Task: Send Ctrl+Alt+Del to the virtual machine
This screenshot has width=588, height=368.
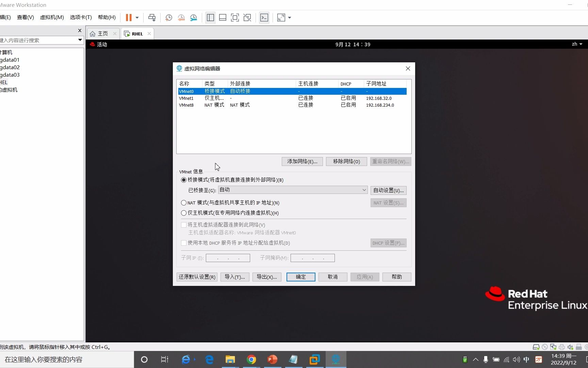Action: 152,18
